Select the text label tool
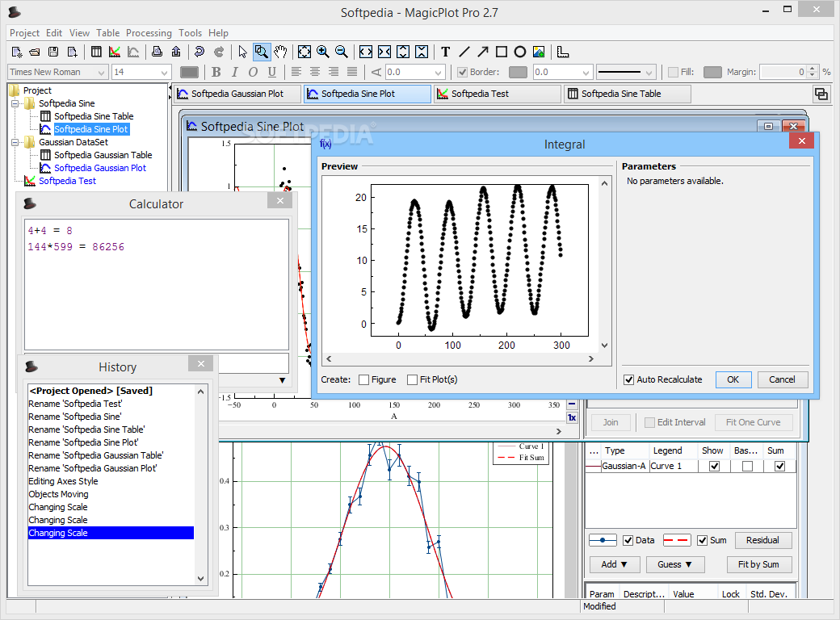 click(446, 52)
